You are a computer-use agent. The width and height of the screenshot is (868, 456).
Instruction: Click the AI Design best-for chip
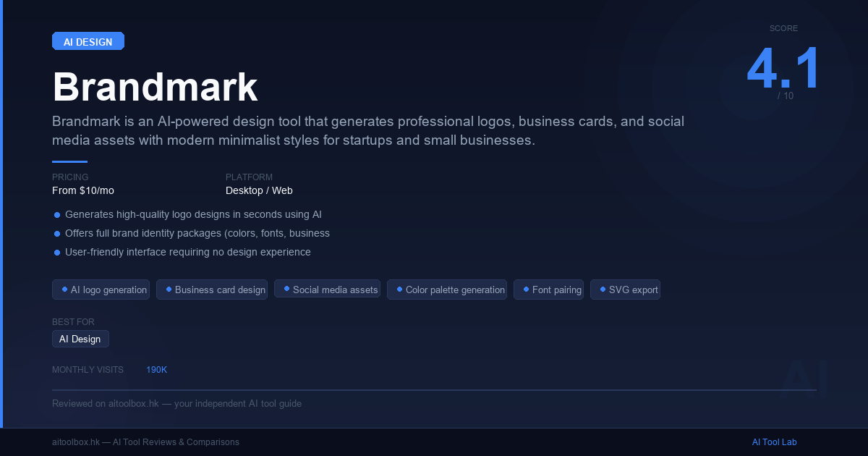(x=80, y=339)
